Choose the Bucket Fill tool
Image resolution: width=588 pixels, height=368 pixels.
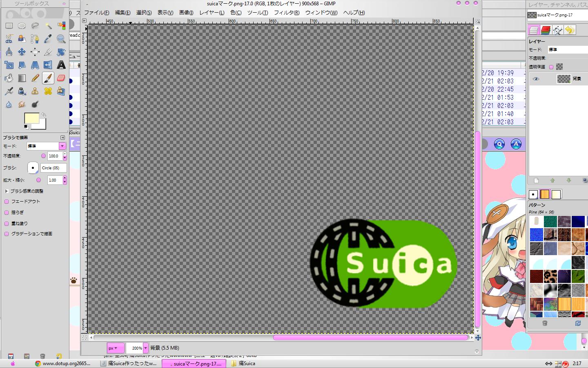[x=9, y=78]
